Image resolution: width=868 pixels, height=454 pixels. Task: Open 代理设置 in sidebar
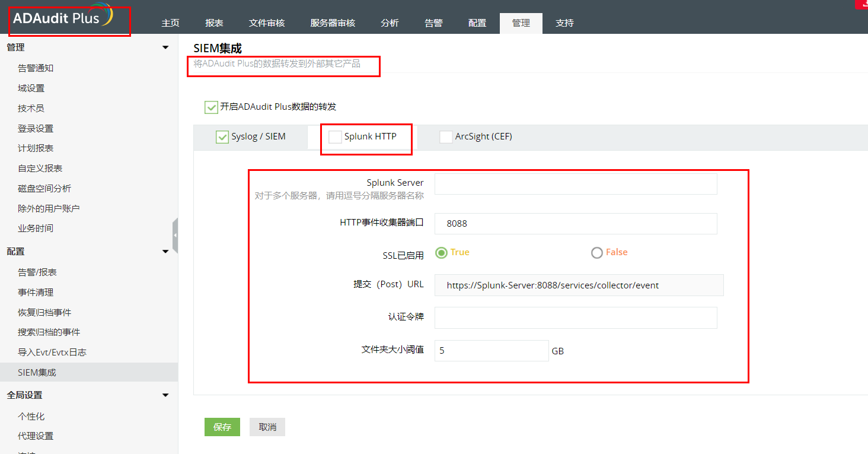(x=36, y=436)
